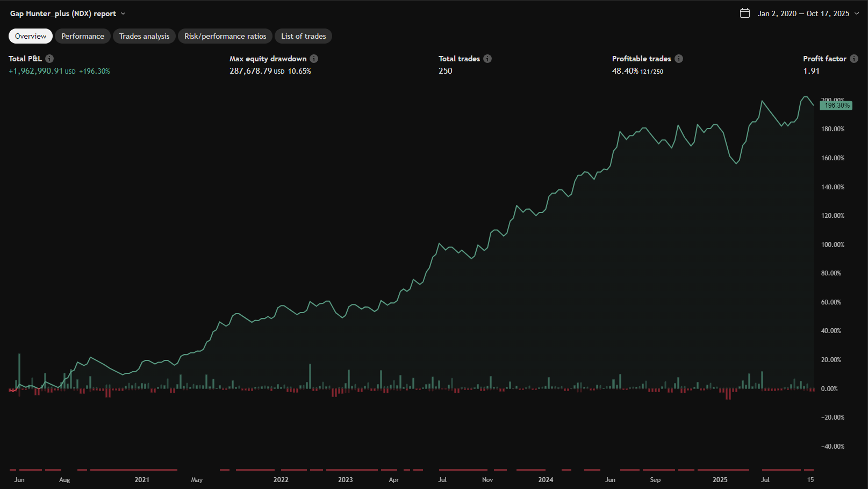This screenshot has width=868, height=489.
Task: Click info icon beside Max equity drawdown
Action: pos(314,59)
